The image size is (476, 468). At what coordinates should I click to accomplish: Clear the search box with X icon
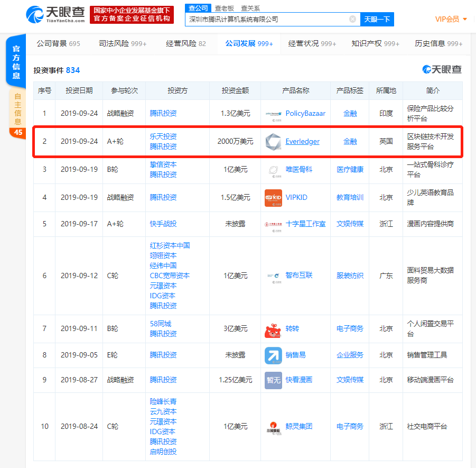352,20
